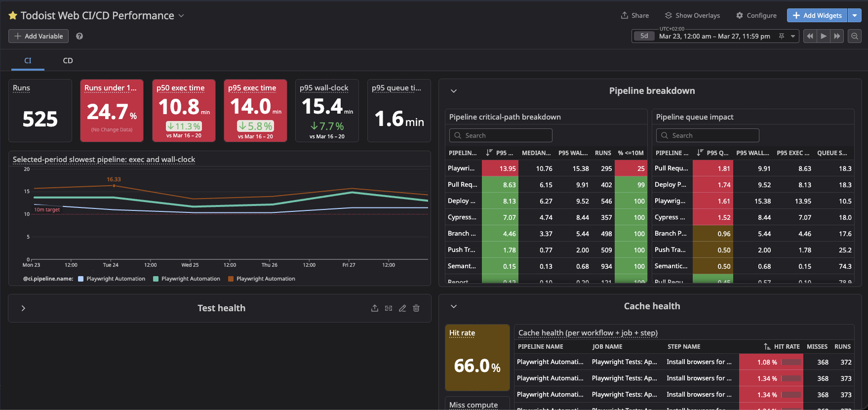Click the critical-path breakdown Search field

pos(501,135)
